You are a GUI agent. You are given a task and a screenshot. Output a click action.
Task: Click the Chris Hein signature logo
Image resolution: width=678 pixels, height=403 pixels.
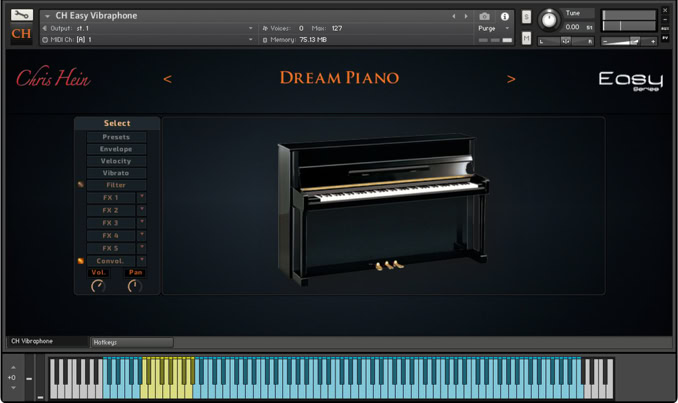pos(46,79)
